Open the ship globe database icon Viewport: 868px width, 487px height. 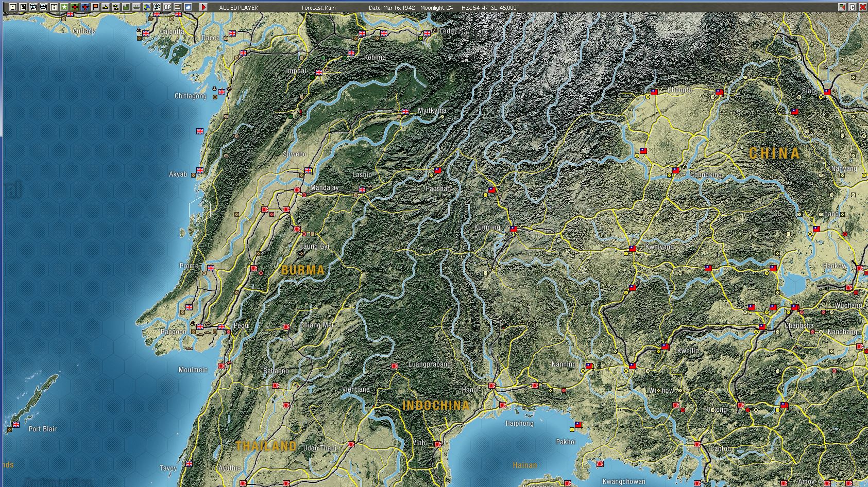(x=44, y=7)
